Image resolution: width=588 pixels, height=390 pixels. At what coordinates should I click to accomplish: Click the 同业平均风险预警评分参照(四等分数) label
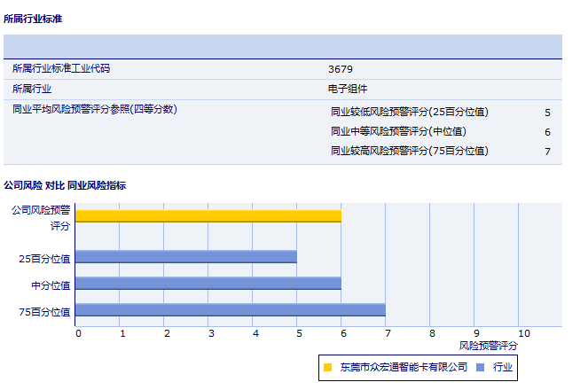tap(95, 109)
